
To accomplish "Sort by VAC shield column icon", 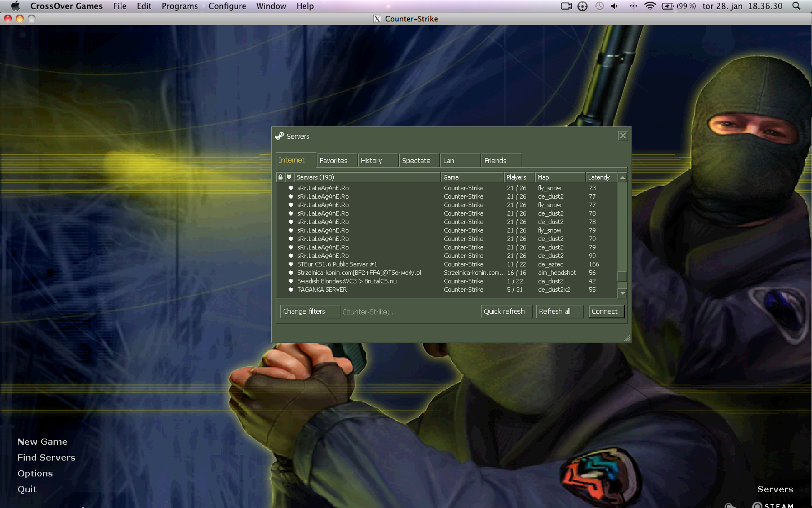I will click(x=289, y=177).
